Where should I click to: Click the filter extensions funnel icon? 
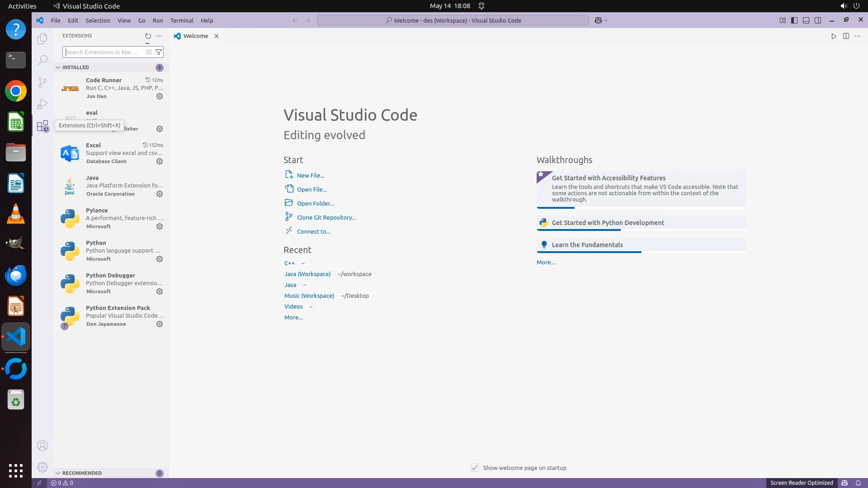coord(159,52)
